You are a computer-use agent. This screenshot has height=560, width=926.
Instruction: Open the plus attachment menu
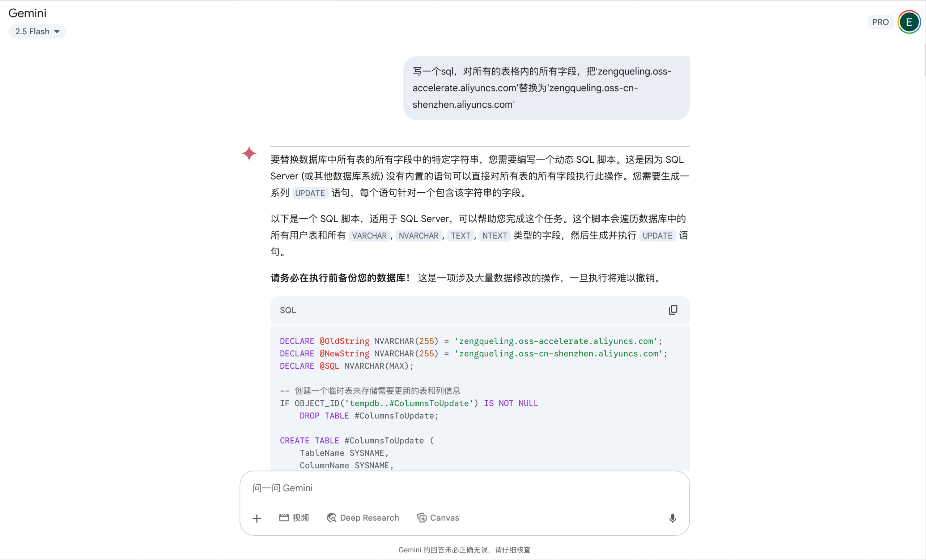[257, 518]
